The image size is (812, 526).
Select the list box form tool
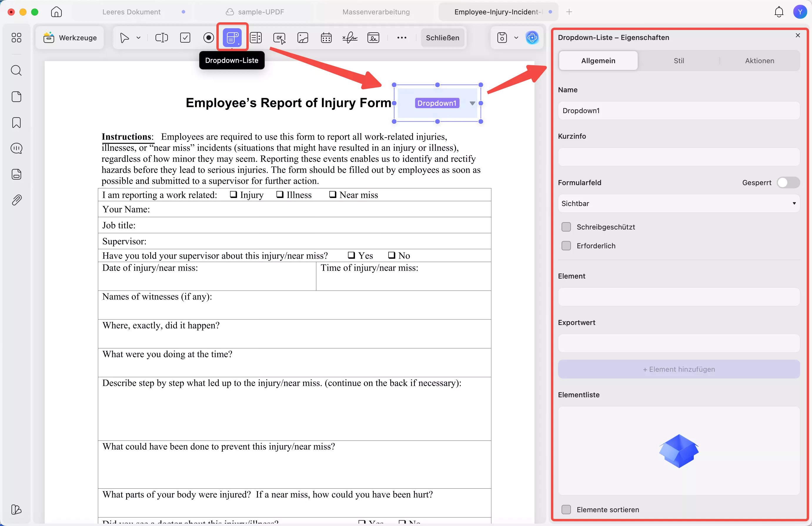[256, 38]
